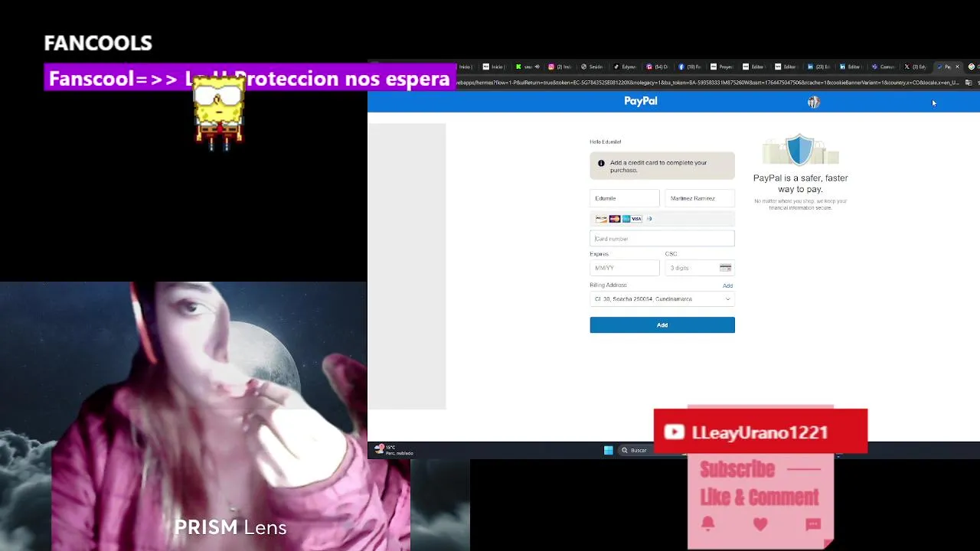Screen dimensions: 980x551
Task: Click the arrow icon beside the card logos
Action: (x=649, y=219)
